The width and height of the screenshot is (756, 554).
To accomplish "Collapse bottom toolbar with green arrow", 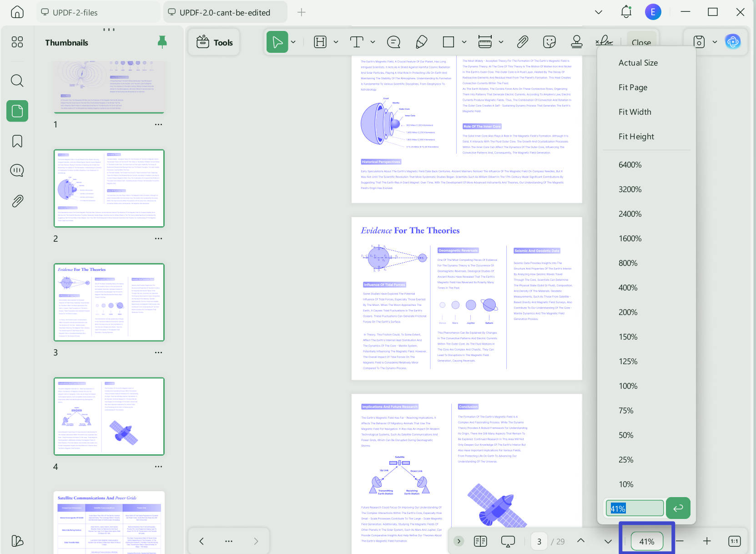I will (459, 541).
